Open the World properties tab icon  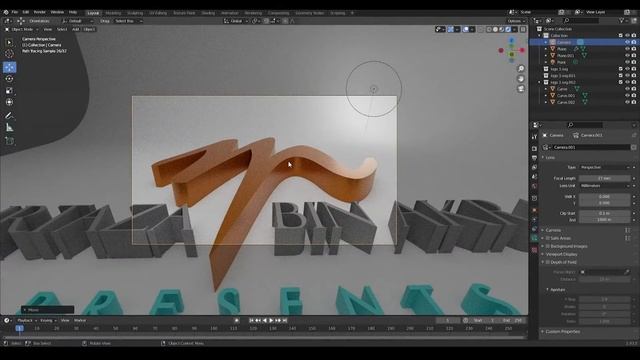[x=534, y=186]
